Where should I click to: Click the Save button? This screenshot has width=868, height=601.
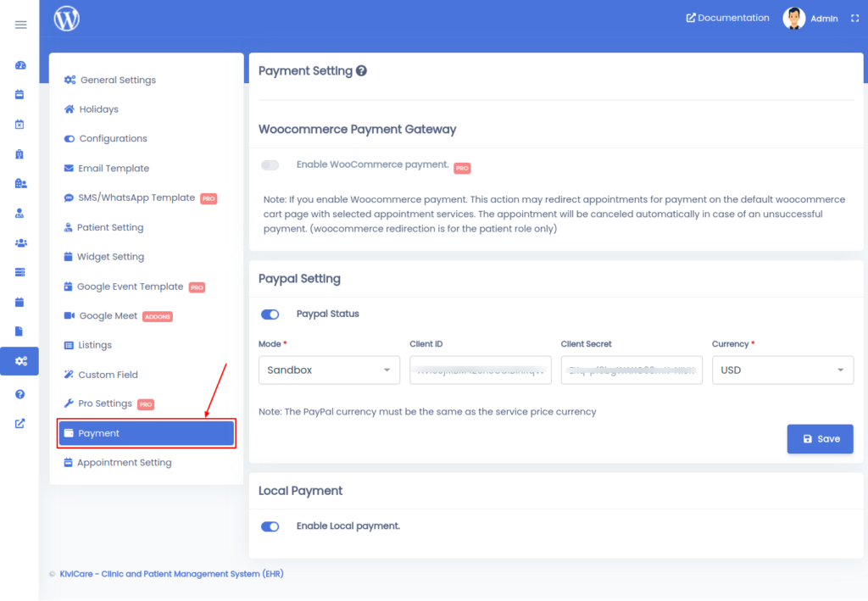pos(820,439)
